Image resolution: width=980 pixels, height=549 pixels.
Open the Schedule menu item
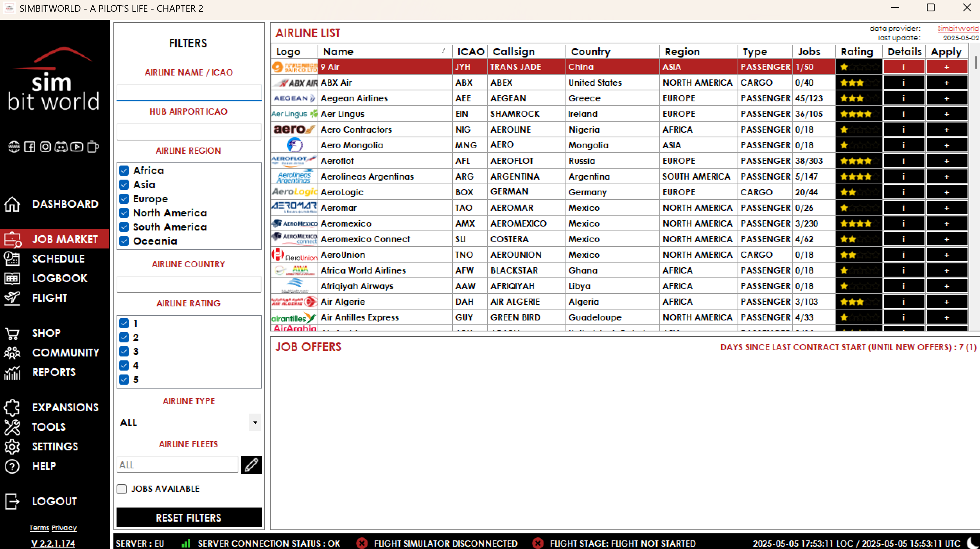[x=58, y=259]
